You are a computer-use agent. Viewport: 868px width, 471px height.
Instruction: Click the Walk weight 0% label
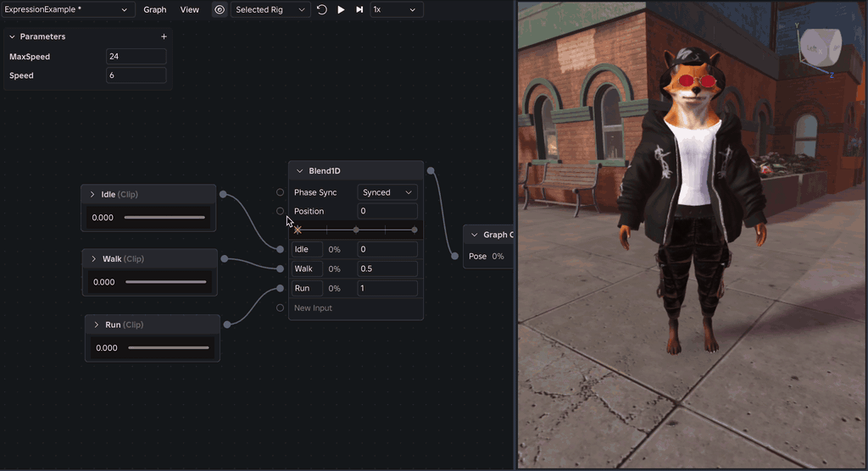[x=334, y=269]
